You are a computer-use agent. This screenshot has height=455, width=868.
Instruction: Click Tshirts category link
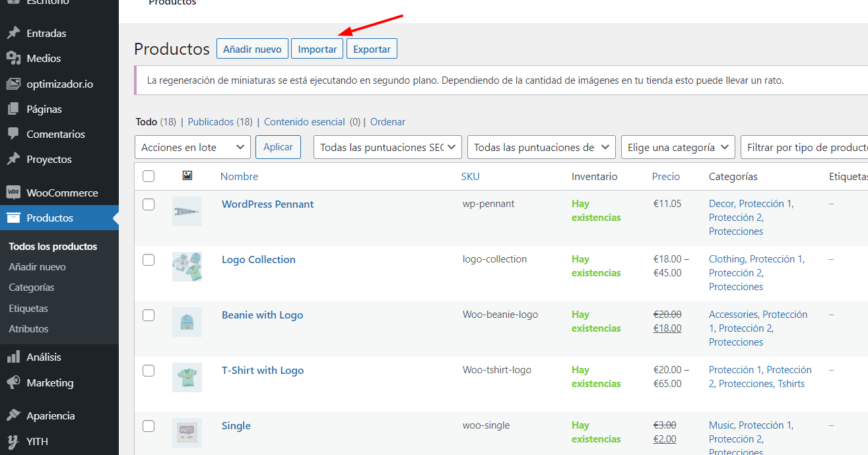(x=791, y=384)
